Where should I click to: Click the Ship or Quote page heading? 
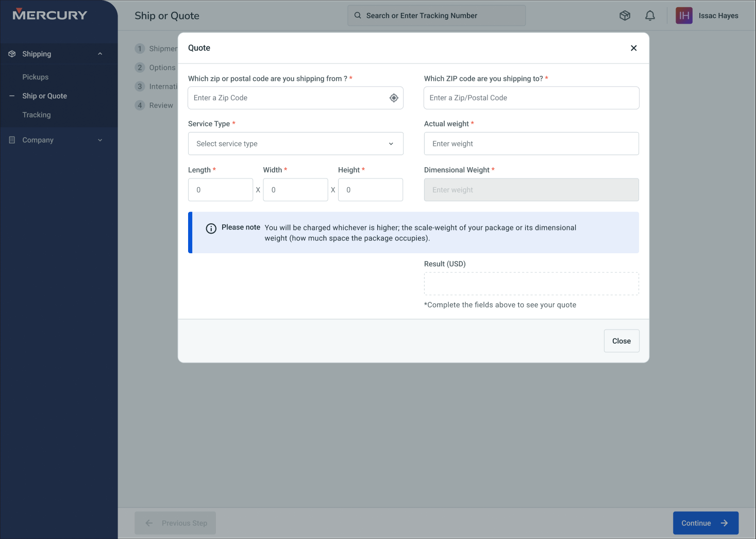[167, 15]
